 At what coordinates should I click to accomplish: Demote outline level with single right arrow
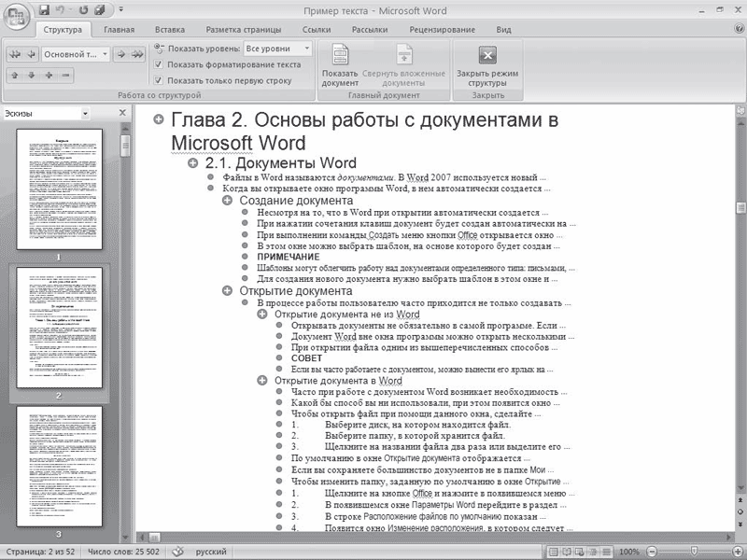121,54
